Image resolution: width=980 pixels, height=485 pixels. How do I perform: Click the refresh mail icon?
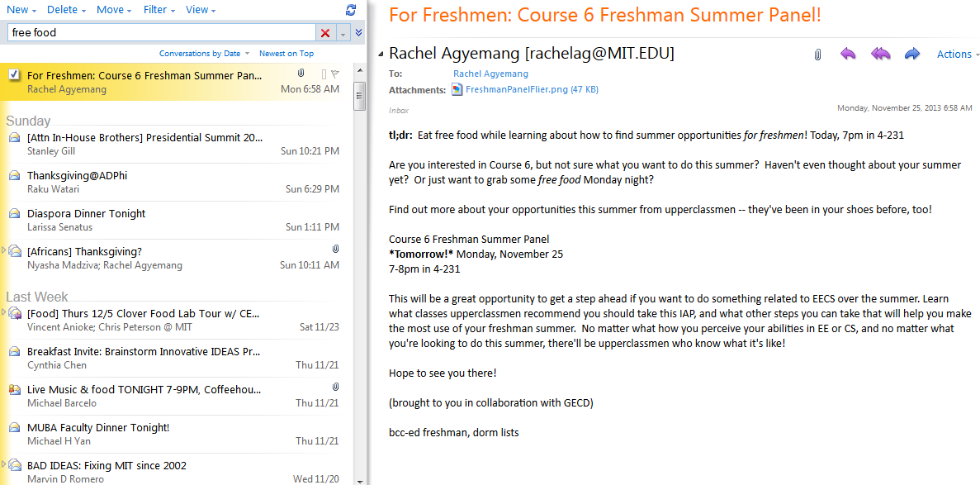[351, 9]
